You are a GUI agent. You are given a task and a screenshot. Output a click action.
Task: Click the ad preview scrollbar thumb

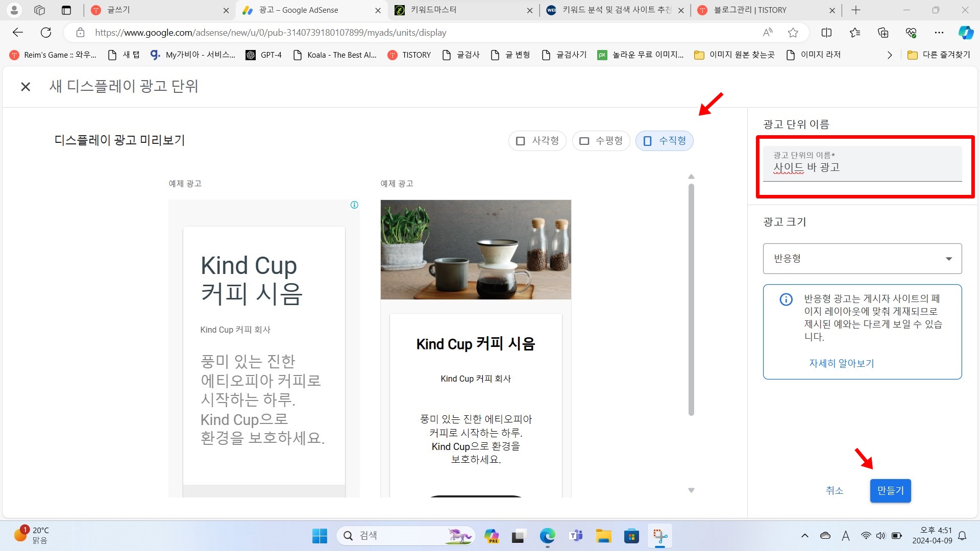pos(691,300)
